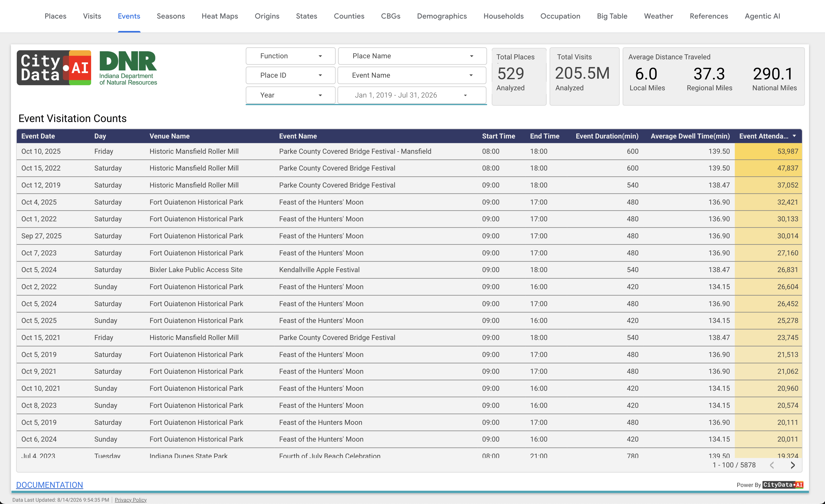Switch to the Counties tab

[349, 16]
